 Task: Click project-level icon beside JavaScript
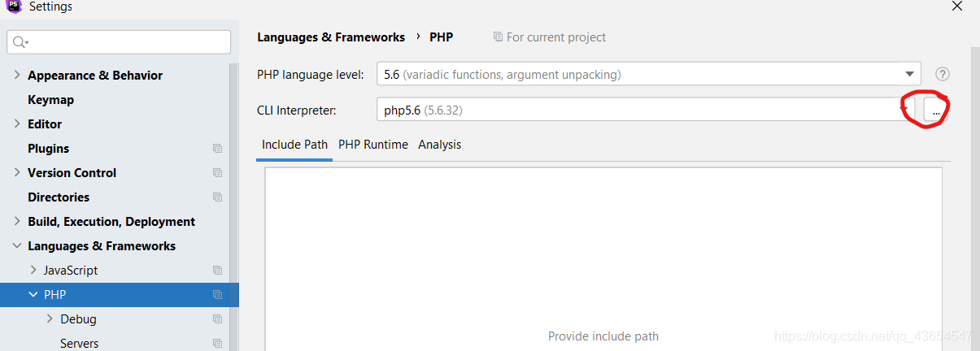coord(217,271)
